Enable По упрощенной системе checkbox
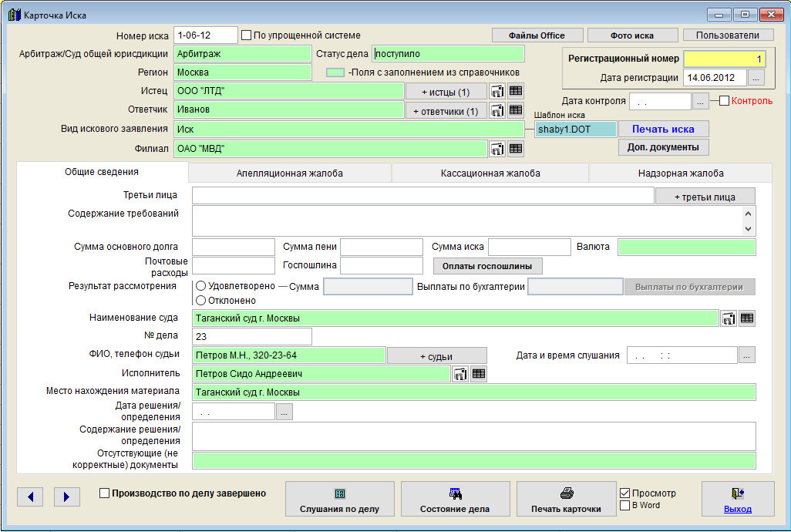The image size is (791, 532). click(x=247, y=35)
